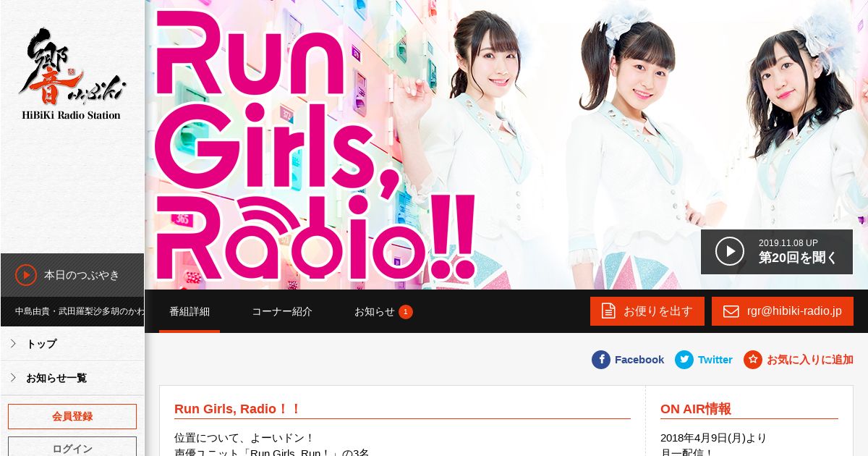Go to トップ in the sidebar
868x456 pixels.
[72, 344]
